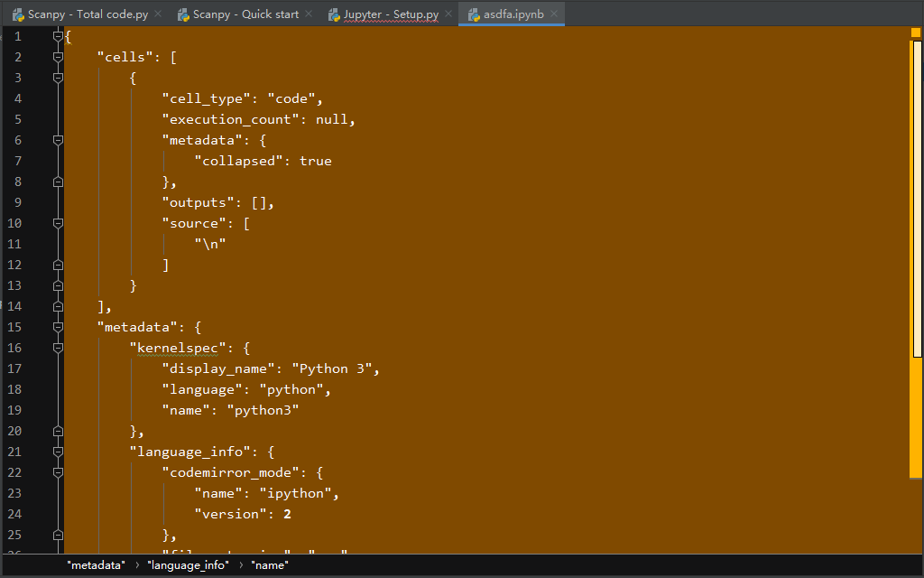The height and width of the screenshot is (578, 924).
Task: Collapse the "kernelspec" block via its fold arrow
Action: (x=58, y=348)
